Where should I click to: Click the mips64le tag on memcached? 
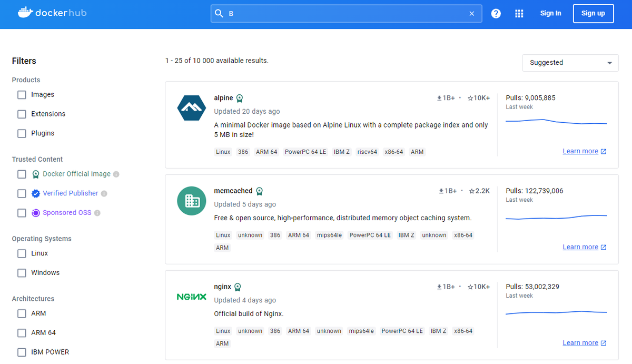click(x=329, y=235)
